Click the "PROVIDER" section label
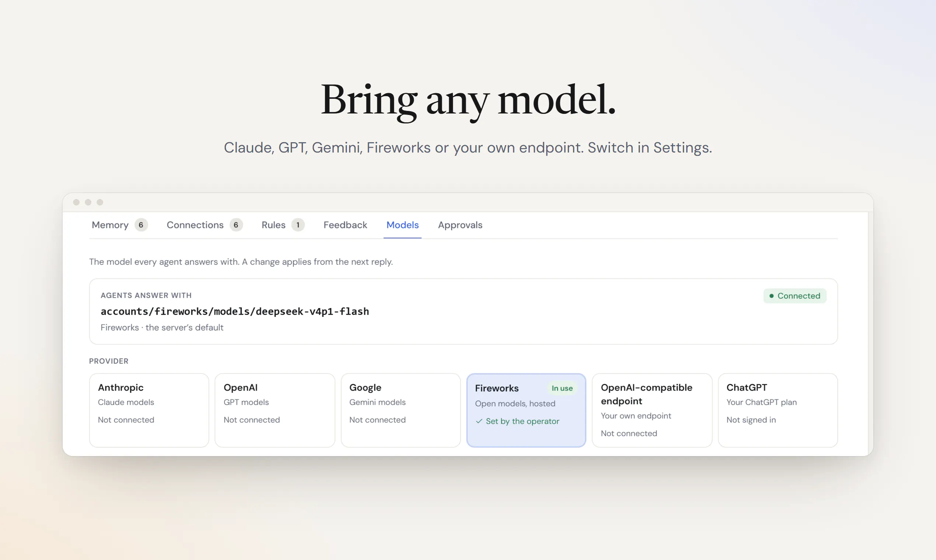Viewport: 936px width, 560px height. [109, 361]
